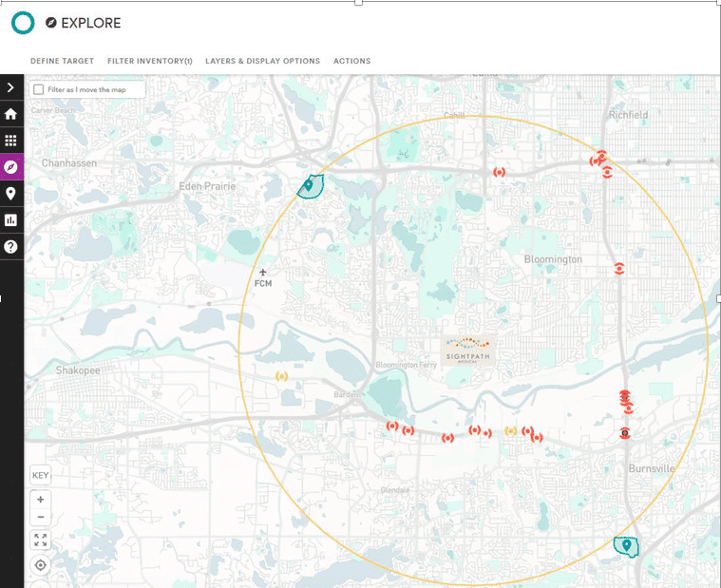Open the Define Target menu

(x=62, y=61)
